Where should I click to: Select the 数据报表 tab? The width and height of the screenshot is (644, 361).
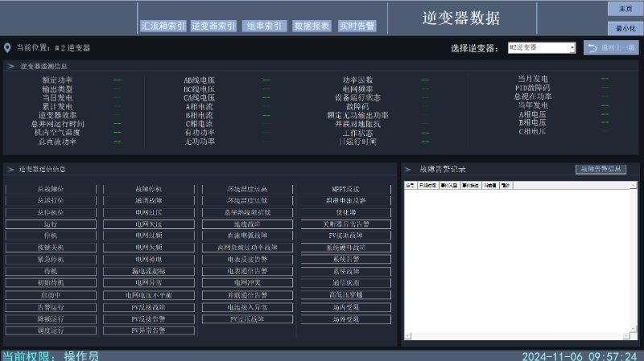[312, 26]
